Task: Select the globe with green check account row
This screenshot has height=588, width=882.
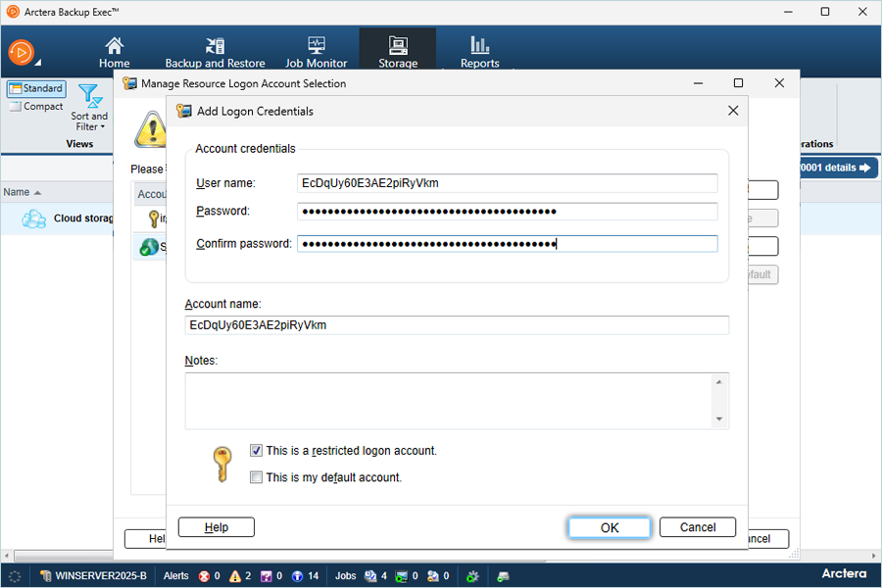Action: coord(150,246)
